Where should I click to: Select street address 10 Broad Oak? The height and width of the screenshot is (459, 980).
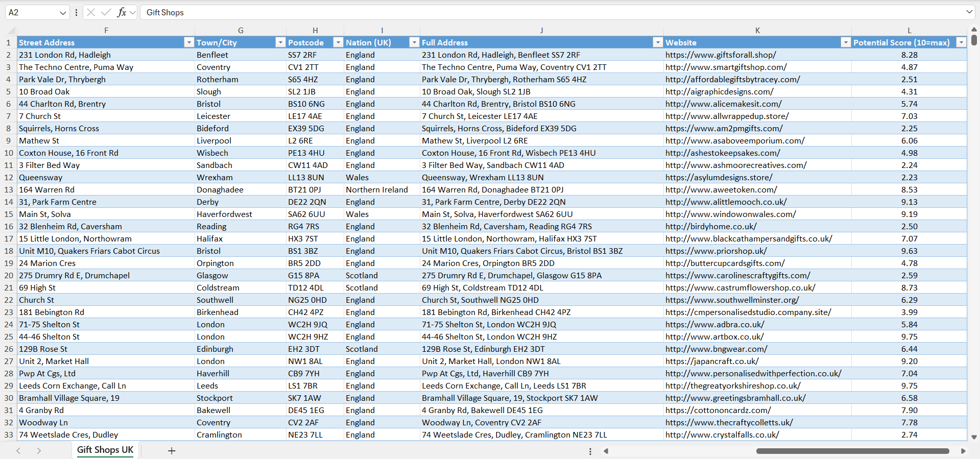pyautogui.click(x=106, y=91)
